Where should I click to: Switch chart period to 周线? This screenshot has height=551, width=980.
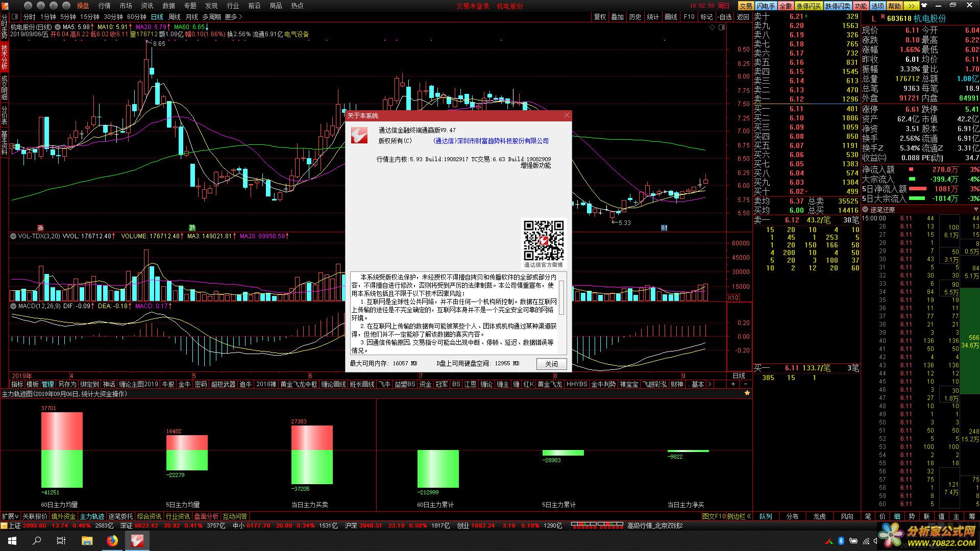coord(175,17)
